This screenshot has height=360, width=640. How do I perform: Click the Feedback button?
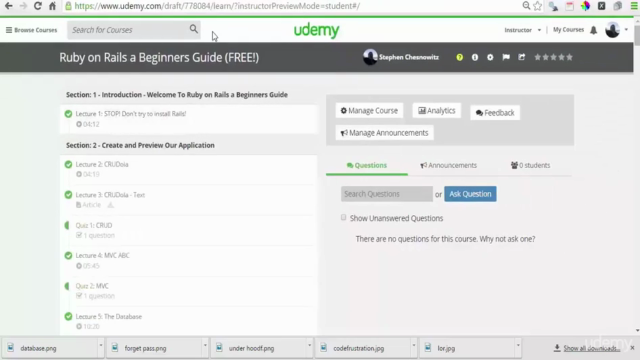[x=495, y=113]
